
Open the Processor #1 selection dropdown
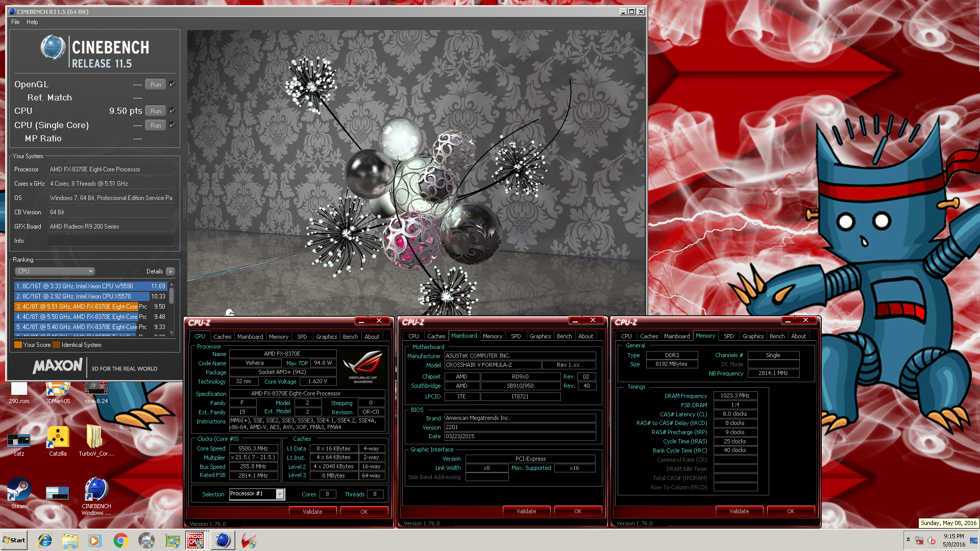pos(257,494)
